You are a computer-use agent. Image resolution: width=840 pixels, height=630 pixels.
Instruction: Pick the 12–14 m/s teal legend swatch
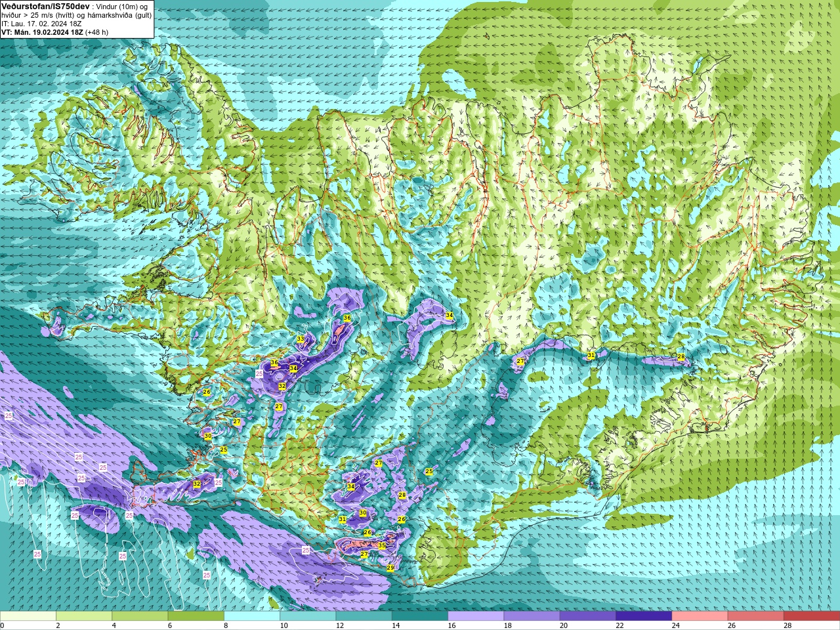[x=364, y=616]
